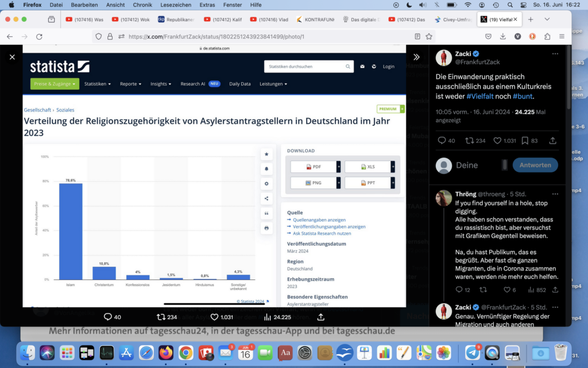Click the retweet icon below the photo
Screen dimensions: 588x368
click(x=161, y=317)
